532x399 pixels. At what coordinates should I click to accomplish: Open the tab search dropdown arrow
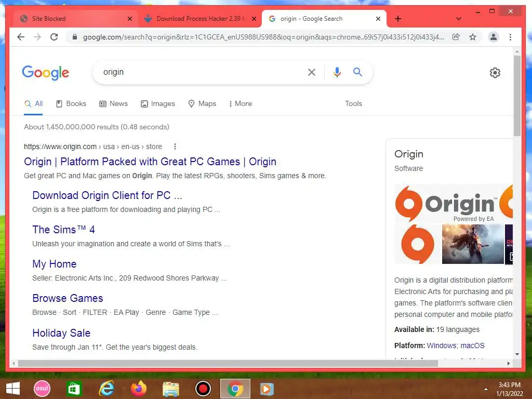[459, 19]
